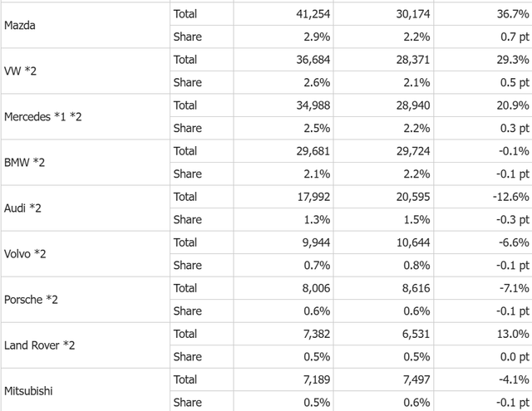Click the Porsche *2 row label

(32, 300)
